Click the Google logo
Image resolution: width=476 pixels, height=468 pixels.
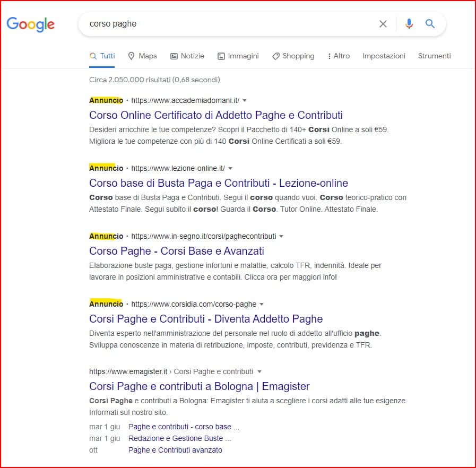coord(30,24)
